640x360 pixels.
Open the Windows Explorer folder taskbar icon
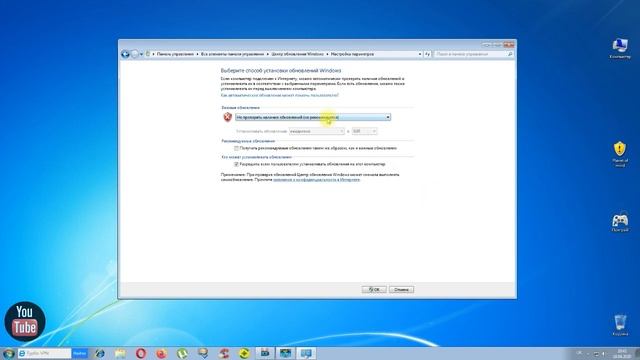(120, 353)
